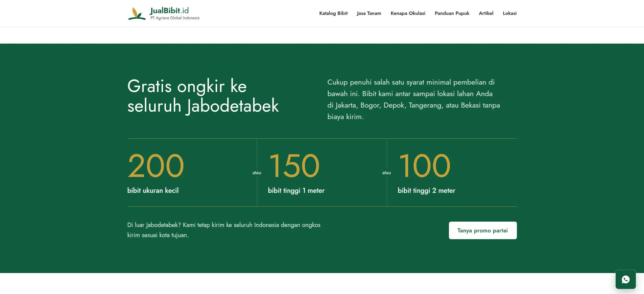Go to Jasa Tanam page
This screenshot has height=294, width=644.
369,13
